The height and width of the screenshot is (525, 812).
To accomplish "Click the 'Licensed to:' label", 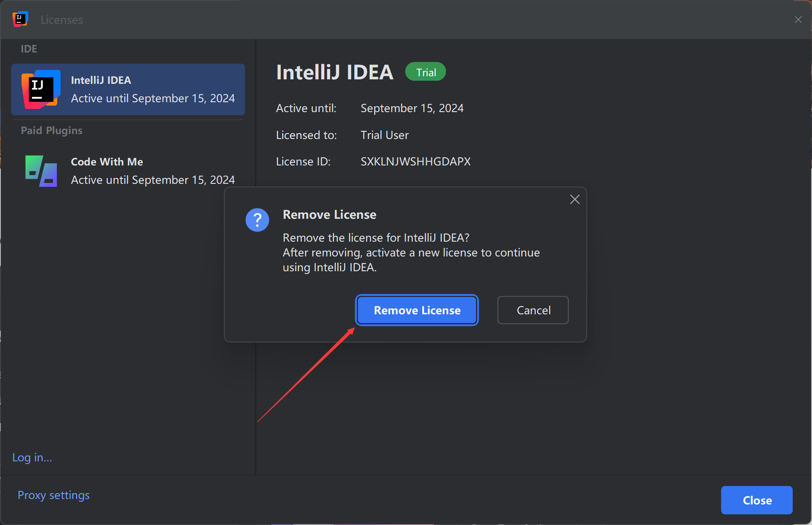I will point(306,135).
